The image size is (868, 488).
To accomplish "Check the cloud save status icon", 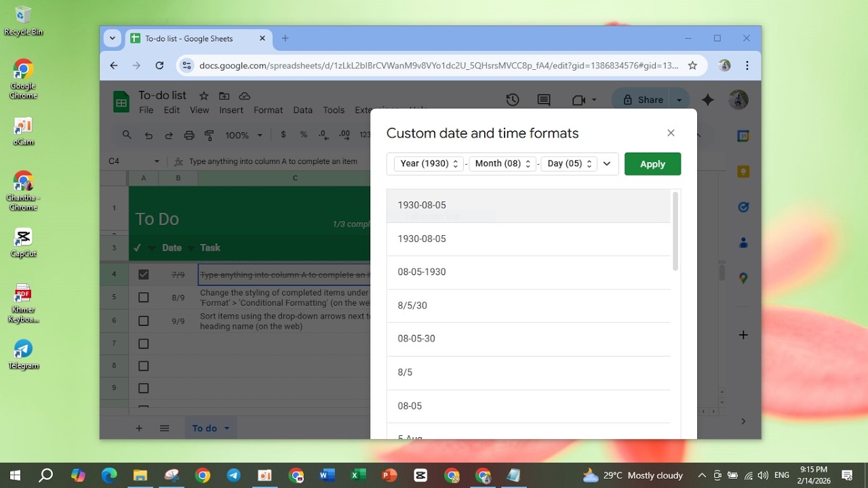I will (245, 96).
